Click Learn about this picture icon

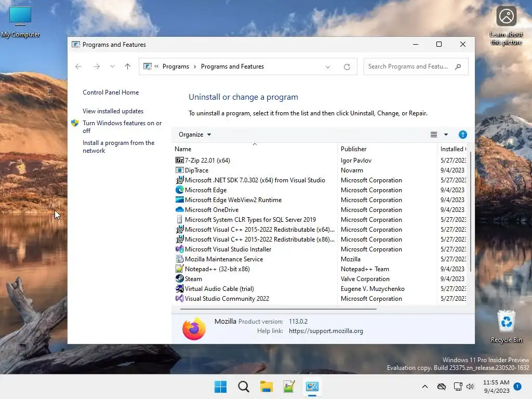tap(506, 26)
